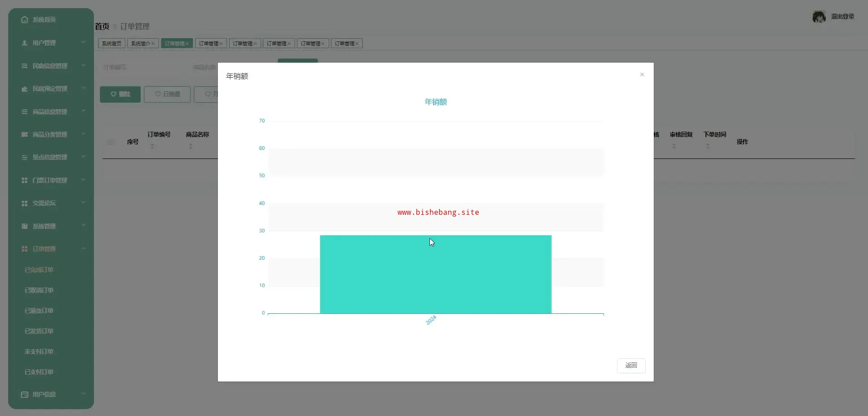The height and width of the screenshot is (416, 868).
Task: Expand the 系统管理 menu chevron
Action: (84, 226)
